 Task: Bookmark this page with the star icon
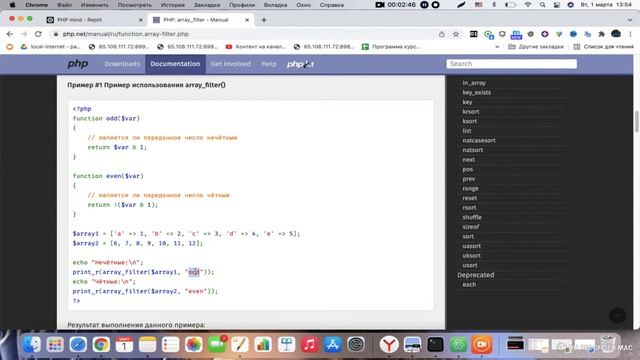click(x=456, y=34)
